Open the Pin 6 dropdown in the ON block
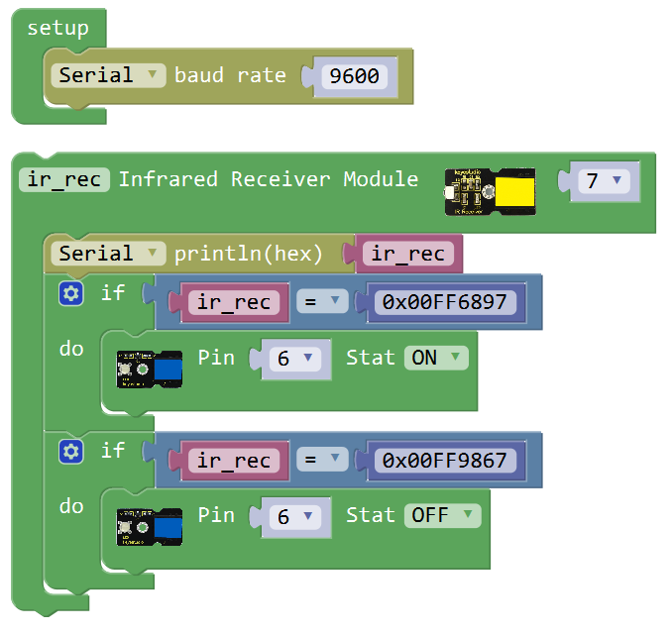This screenshot has height=634, width=672. [x=294, y=359]
